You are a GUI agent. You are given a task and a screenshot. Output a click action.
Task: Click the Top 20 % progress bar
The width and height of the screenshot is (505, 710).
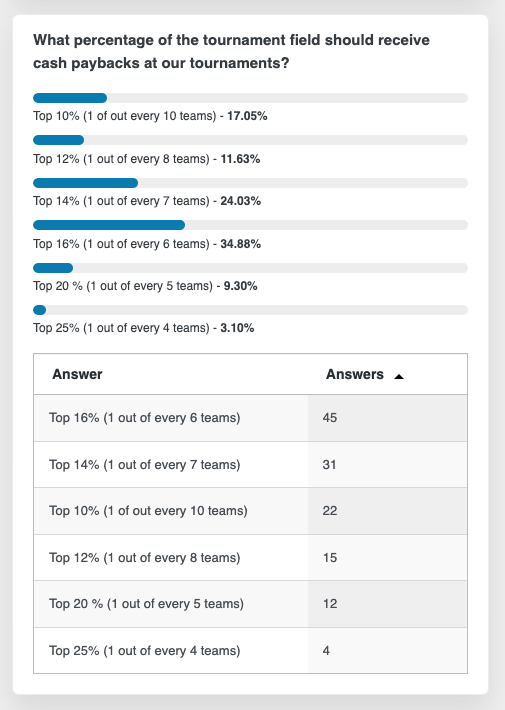point(250,268)
